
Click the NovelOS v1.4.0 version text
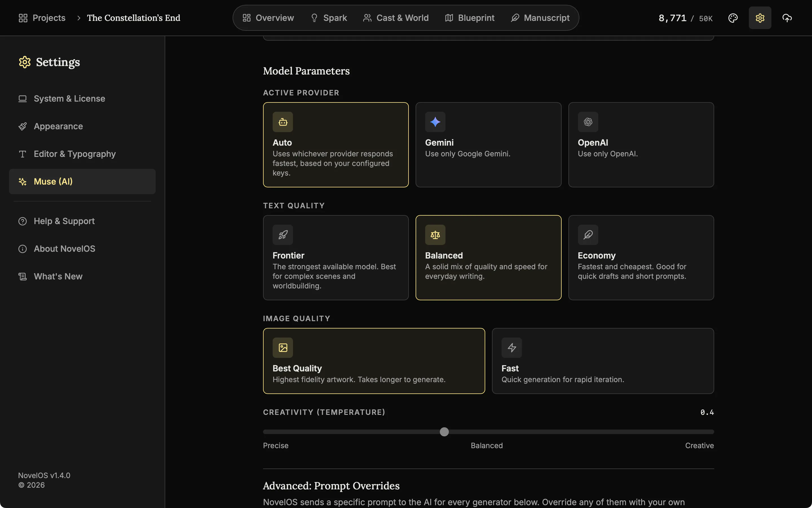tap(44, 476)
